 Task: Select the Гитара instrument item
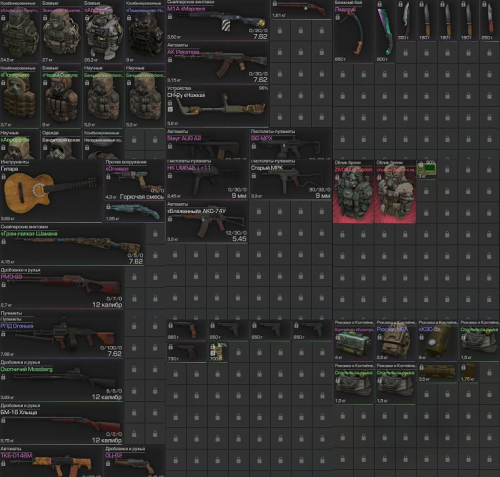[x=51, y=191]
